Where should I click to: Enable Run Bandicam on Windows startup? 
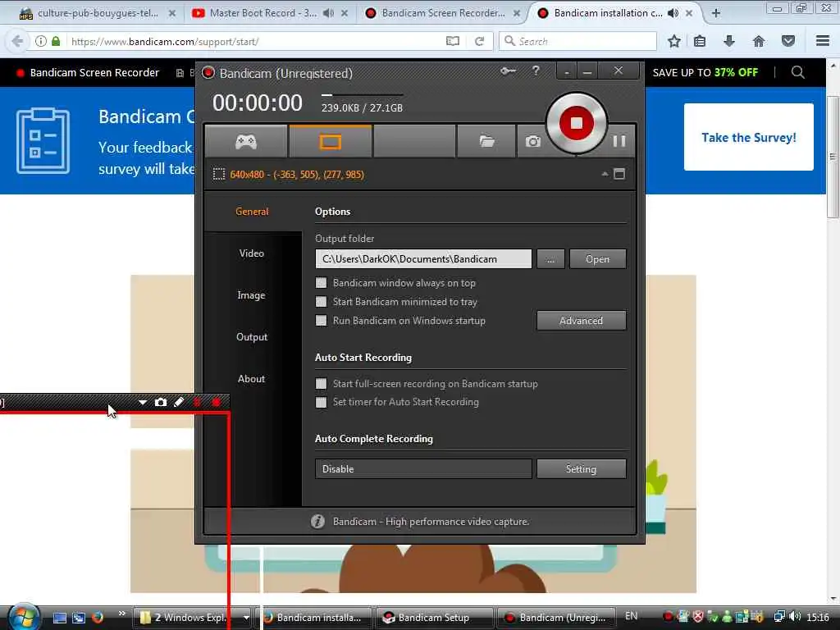pos(321,321)
